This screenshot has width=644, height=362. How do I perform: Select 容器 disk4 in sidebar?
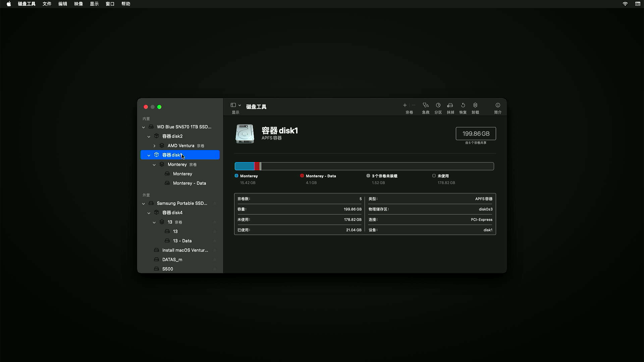(x=180, y=213)
